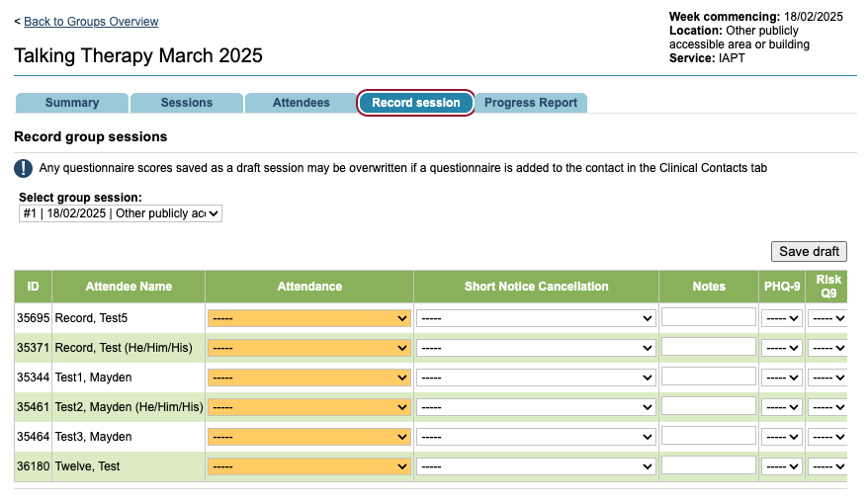This screenshot has width=868, height=504.
Task: Click the blue information alert icon
Action: pyautogui.click(x=24, y=168)
